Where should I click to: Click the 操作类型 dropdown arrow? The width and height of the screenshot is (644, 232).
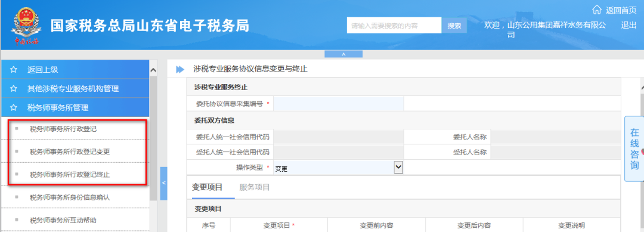point(398,167)
